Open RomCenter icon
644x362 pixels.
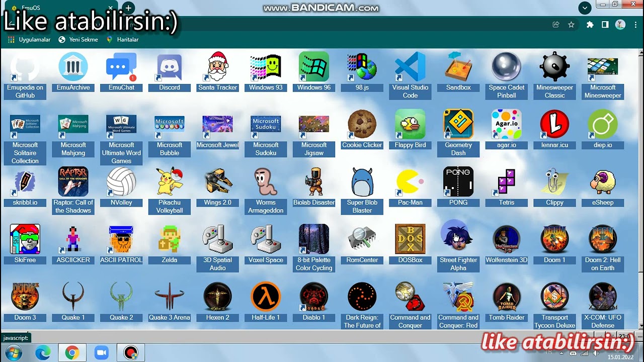pyautogui.click(x=362, y=239)
